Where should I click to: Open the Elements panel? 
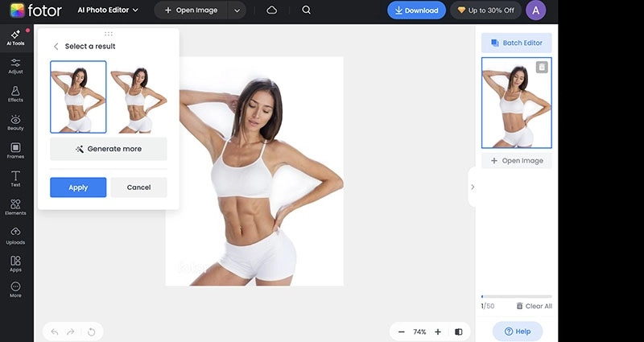[15, 208]
